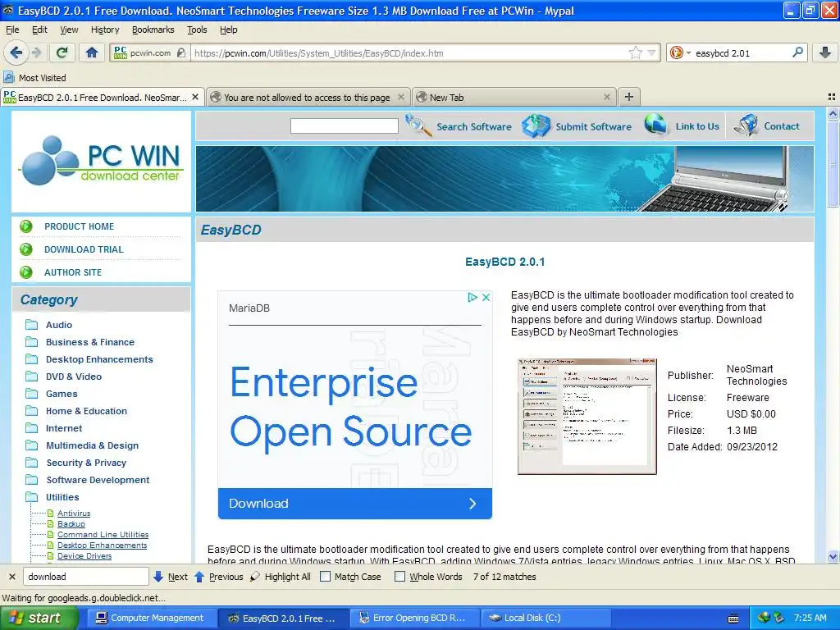Close the find bar with the X
Screen dimensions: 840x630
[12, 577]
